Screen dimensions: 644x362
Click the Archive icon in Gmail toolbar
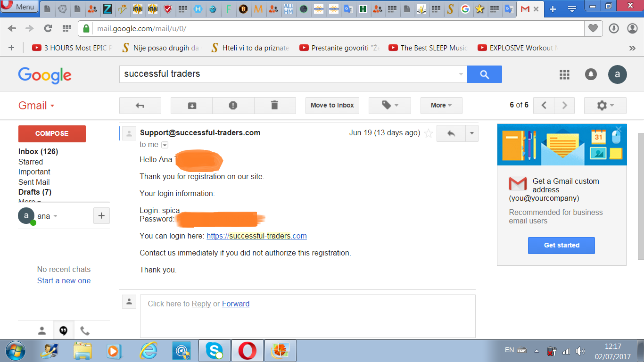(192, 106)
